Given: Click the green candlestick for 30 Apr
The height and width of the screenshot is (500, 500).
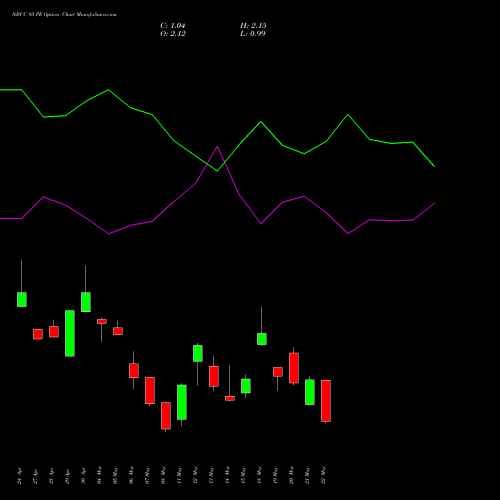Looking at the screenshot, I should pyautogui.click(x=86, y=302).
